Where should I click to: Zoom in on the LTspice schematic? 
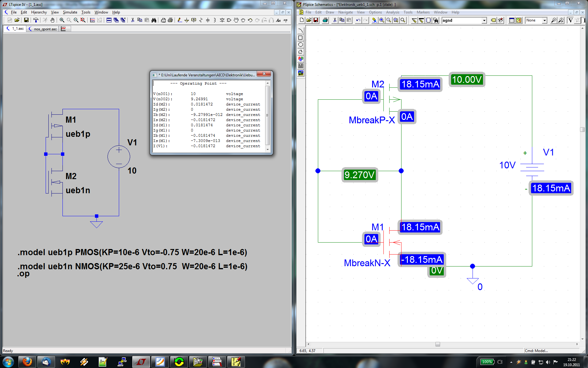click(x=62, y=20)
